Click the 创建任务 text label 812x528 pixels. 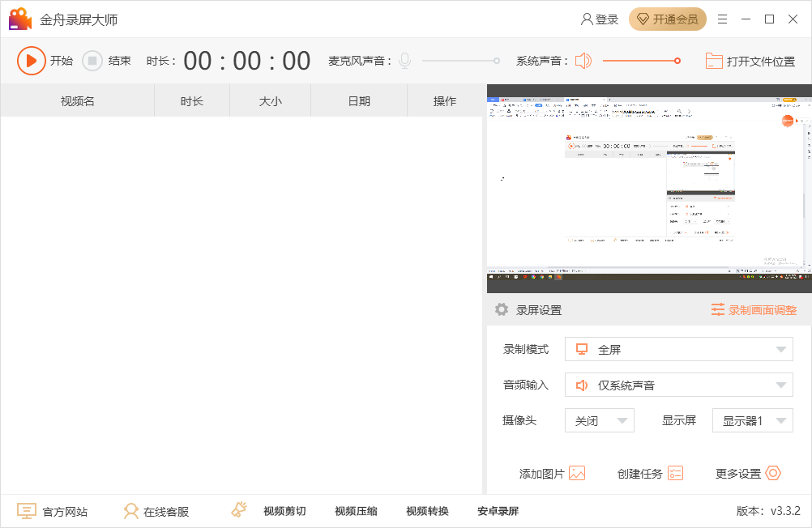[x=640, y=474]
